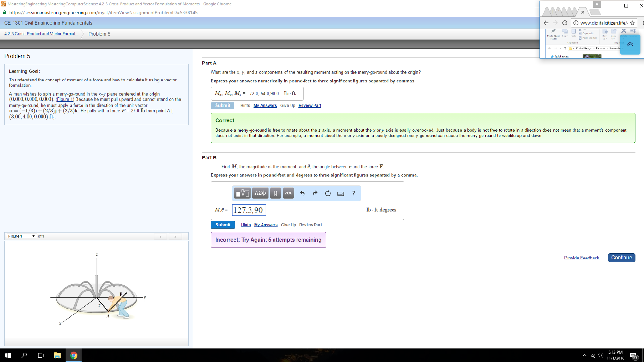This screenshot has width=644, height=362.
Task: Click the bookmark star in the address bar
Action: click(x=632, y=23)
